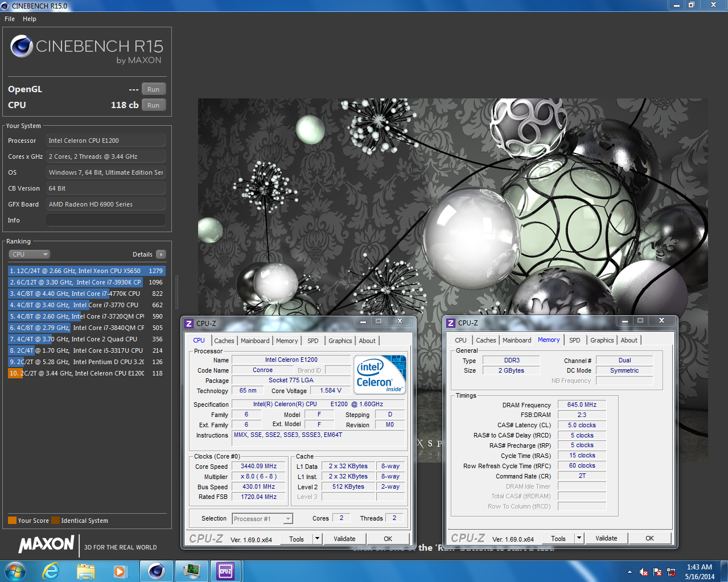Select ranking entry Intel Xeon CPU X5650
The height and width of the screenshot is (582, 728).
(87, 271)
